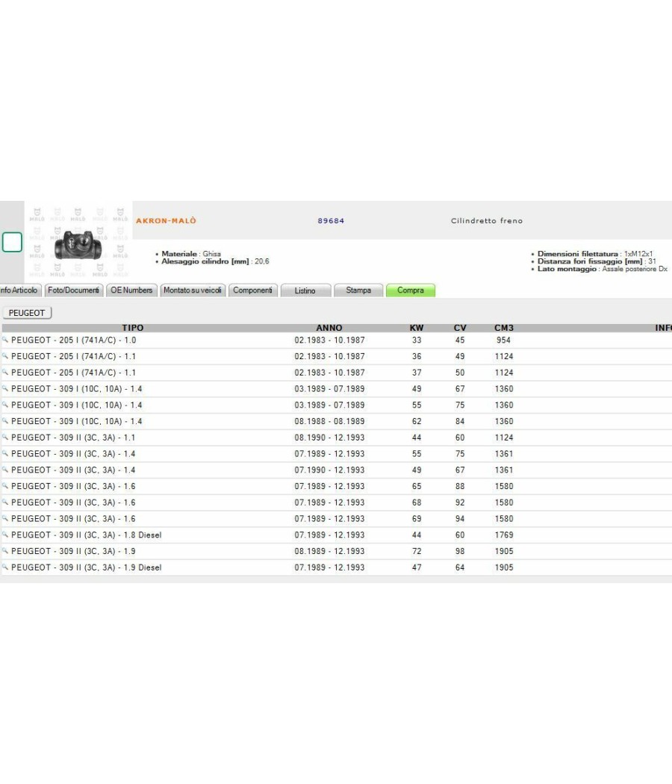Click the date range '08.1989 - 12.1993'

tap(329, 551)
